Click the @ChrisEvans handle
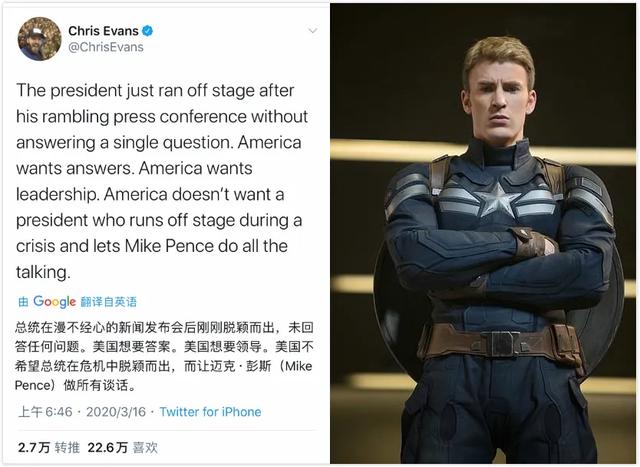This screenshot has width=640, height=467. (106, 47)
